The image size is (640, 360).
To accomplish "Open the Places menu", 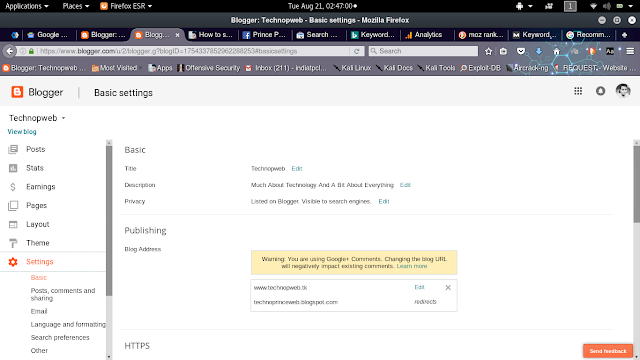I will click(76, 6).
